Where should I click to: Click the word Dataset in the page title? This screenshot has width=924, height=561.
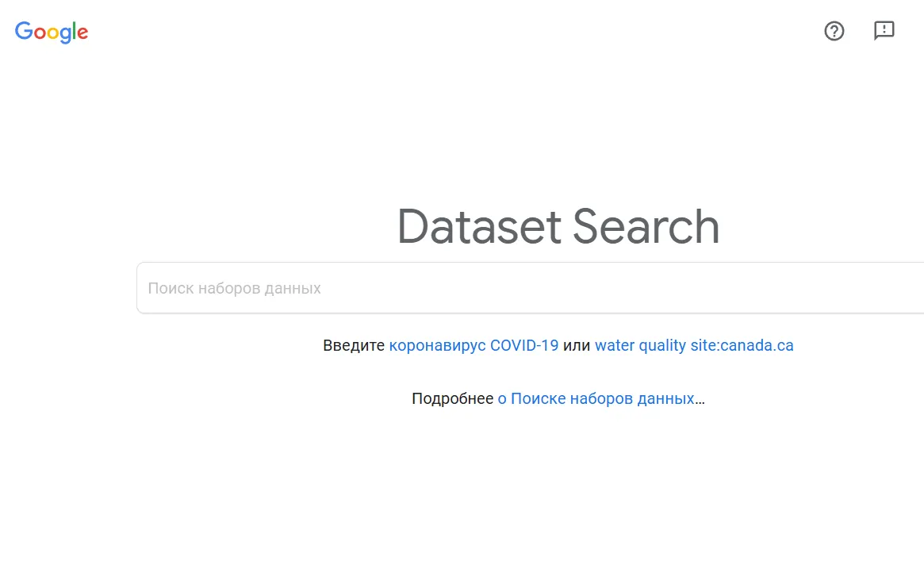coord(479,226)
